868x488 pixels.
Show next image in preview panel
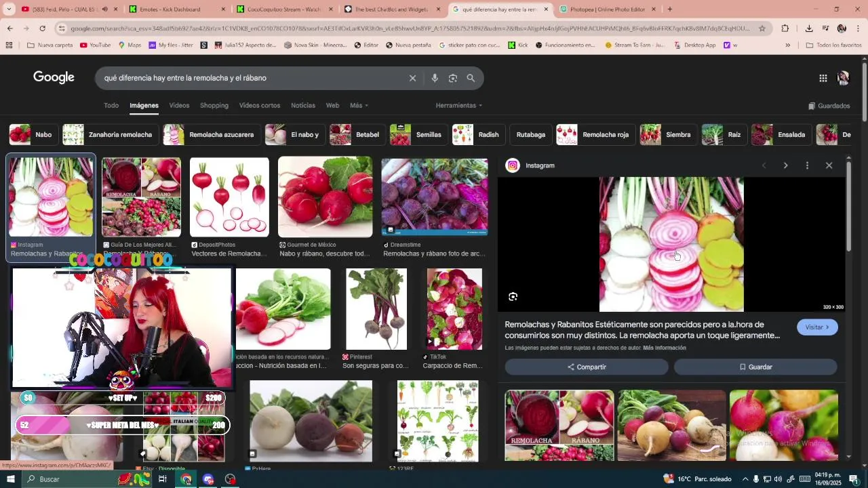pyautogui.click(x=785, y=165)
